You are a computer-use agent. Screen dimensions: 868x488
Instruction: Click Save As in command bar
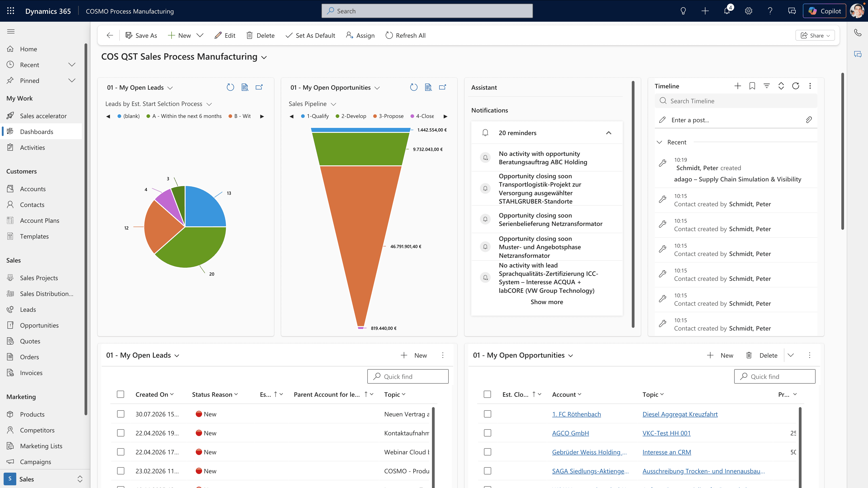[x=141, y=35]
